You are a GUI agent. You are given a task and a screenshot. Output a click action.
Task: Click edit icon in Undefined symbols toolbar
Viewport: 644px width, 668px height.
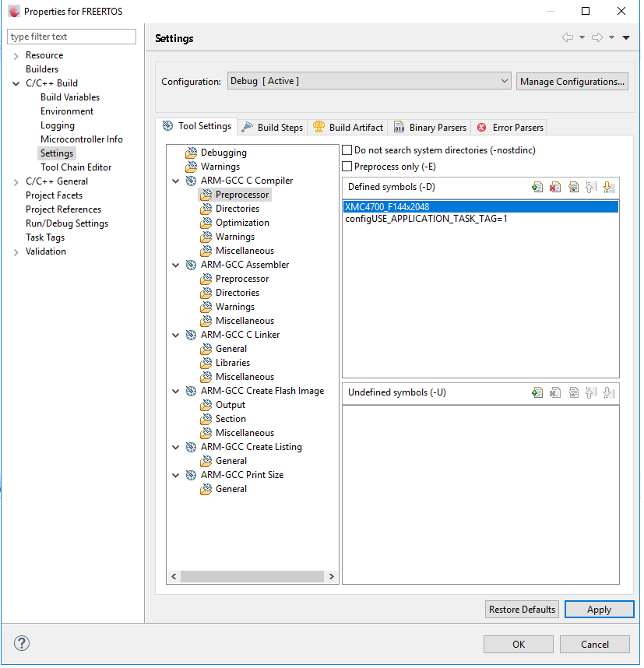tap(573, 392)
